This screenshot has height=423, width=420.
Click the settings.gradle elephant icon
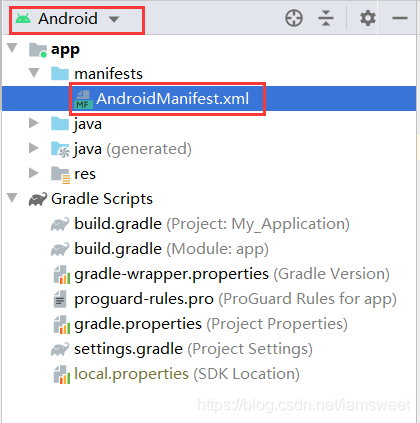point(60,349)
